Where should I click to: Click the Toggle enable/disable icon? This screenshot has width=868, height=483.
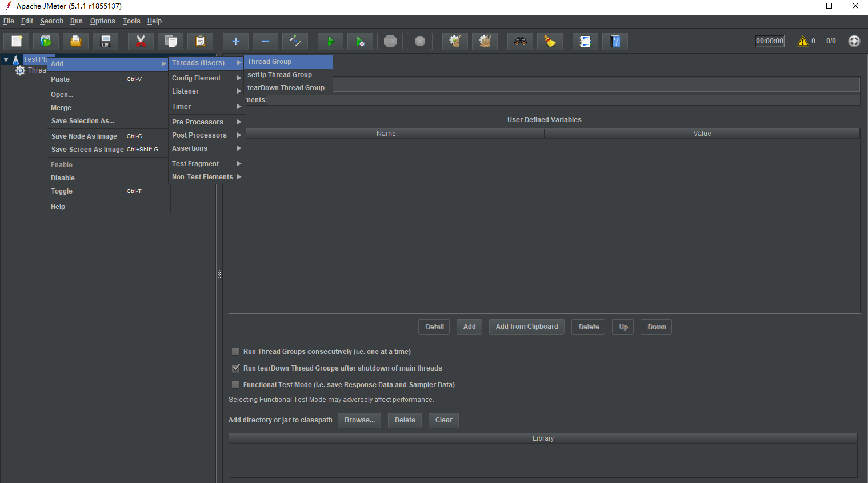[x=295, y=41]
